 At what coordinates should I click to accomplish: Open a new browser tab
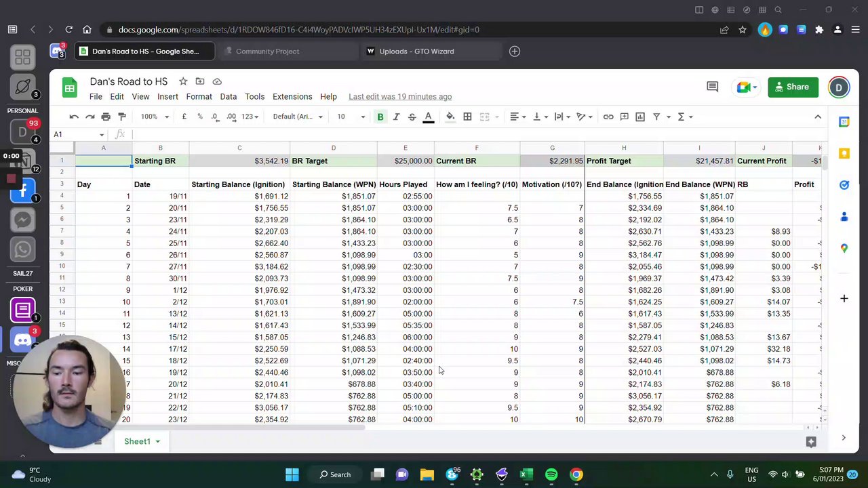[x=515, y=51]
